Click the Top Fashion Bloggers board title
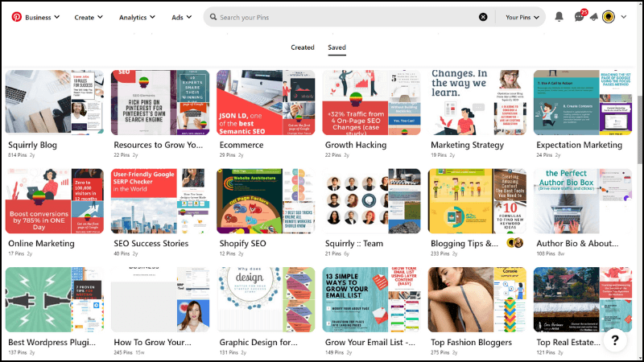The height and width of the screenshot is (362, 644). coord(471,343)
